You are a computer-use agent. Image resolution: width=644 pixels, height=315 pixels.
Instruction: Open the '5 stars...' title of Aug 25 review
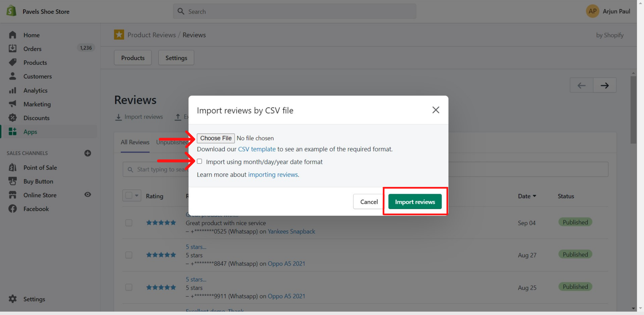coord(196,279)
